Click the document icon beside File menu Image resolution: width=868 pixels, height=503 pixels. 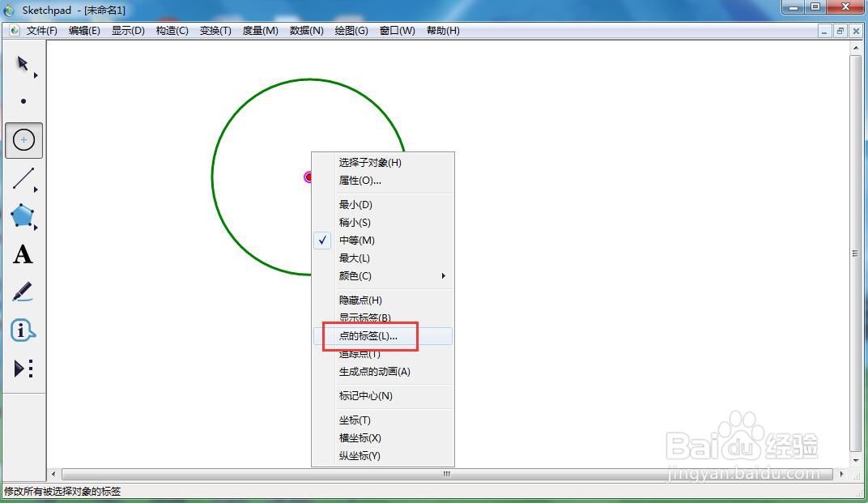pos(15,31)
